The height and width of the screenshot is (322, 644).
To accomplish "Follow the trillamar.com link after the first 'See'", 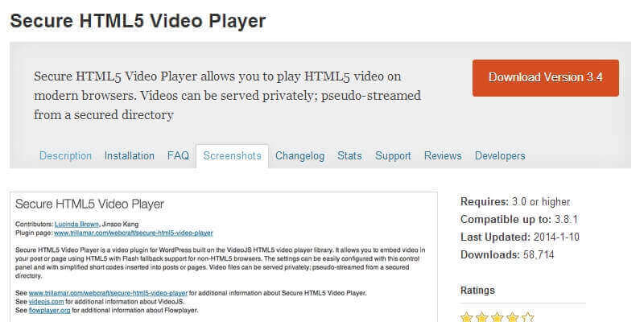I will pos(108,293).
